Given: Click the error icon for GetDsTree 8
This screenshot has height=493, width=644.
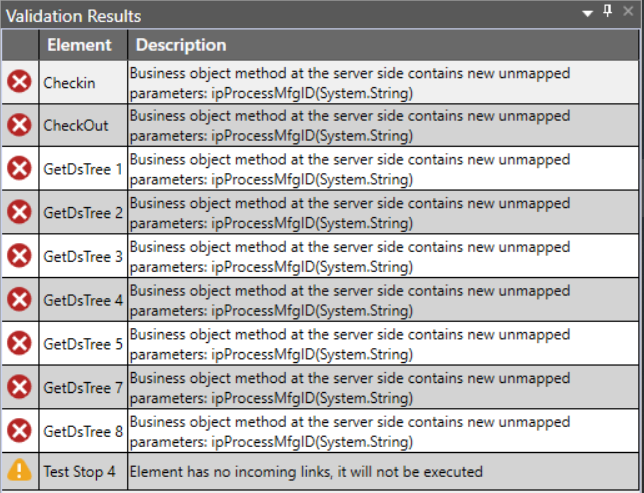Looking at the screenshot, I should click(x=19, y=431).
